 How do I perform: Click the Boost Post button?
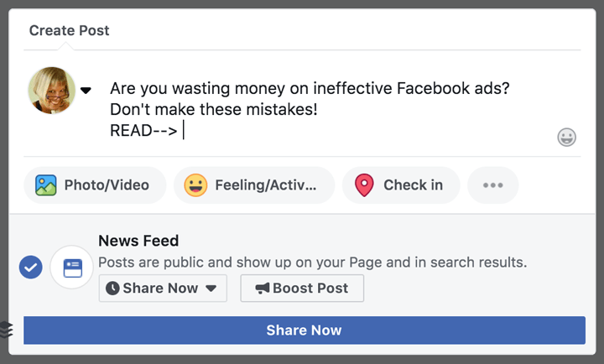(302, 289)
